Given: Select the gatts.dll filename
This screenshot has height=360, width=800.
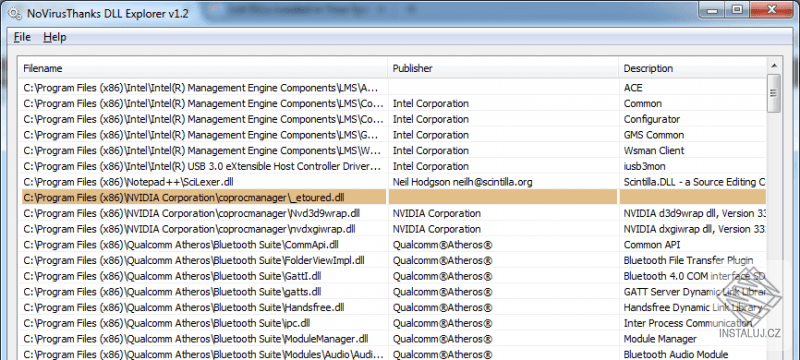Looking at the screenshot, I should (x=172, y=292).
